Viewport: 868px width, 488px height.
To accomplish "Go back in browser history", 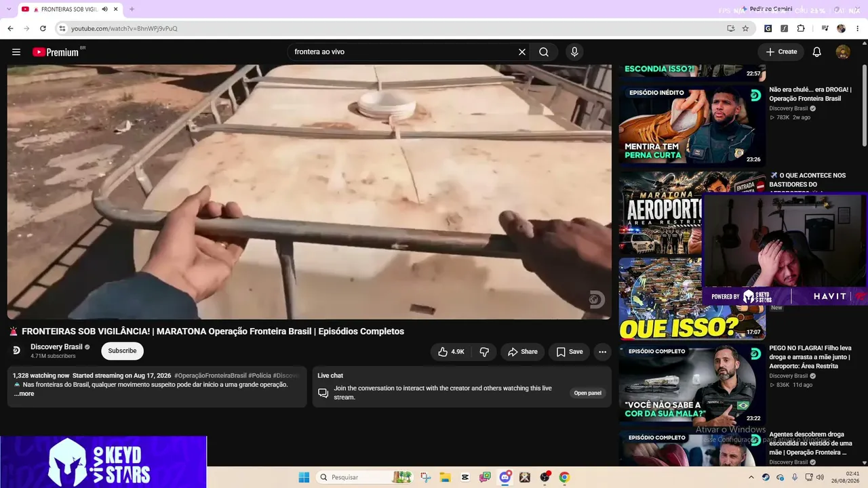I will pos(10,28).
